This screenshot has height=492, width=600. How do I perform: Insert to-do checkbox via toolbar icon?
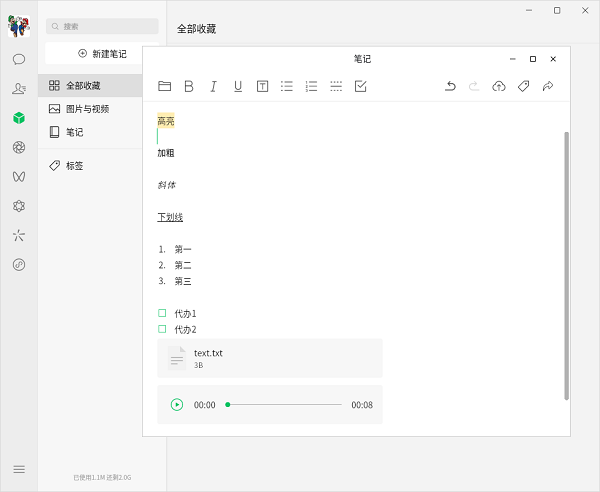point(360,86)
